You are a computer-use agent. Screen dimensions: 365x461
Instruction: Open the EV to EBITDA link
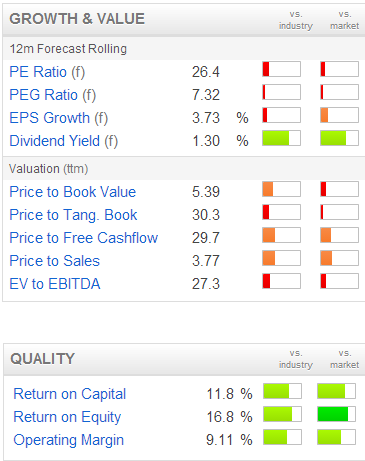pyautogui.click(x=55, y=284)
